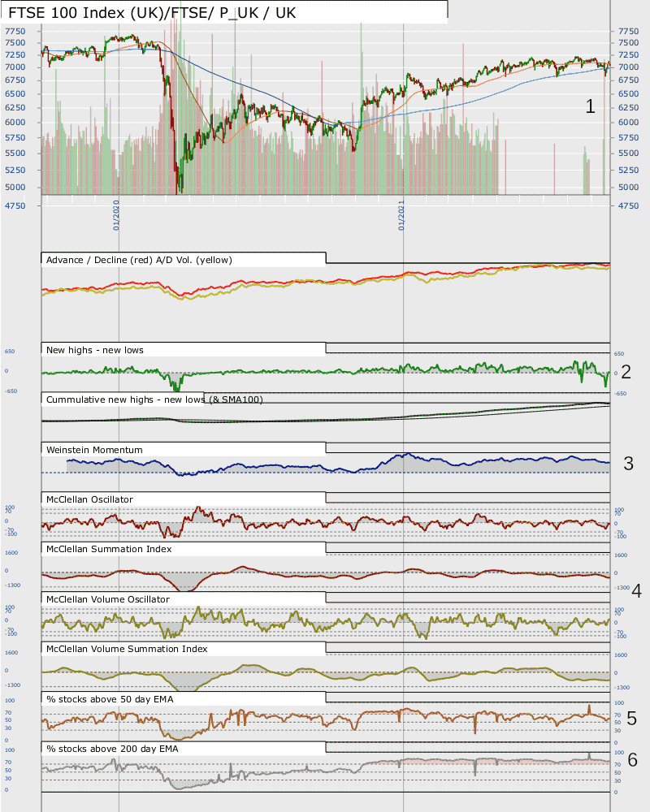Click 6750 on the right price axis
Screen dimensions: 650x812
coord(628,80)
